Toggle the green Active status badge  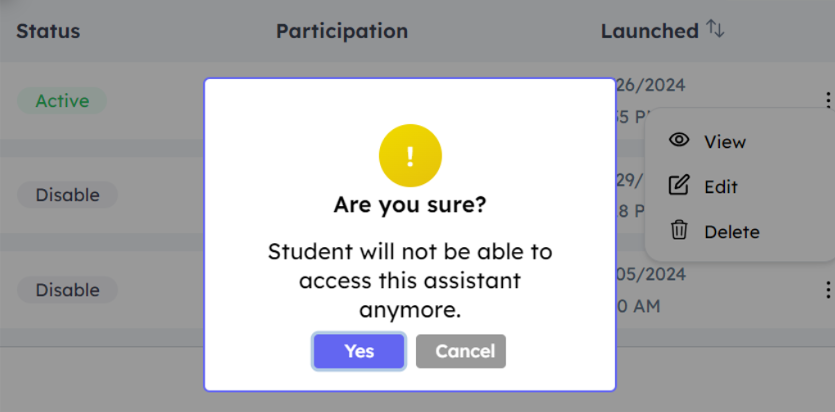coord(62,100)
